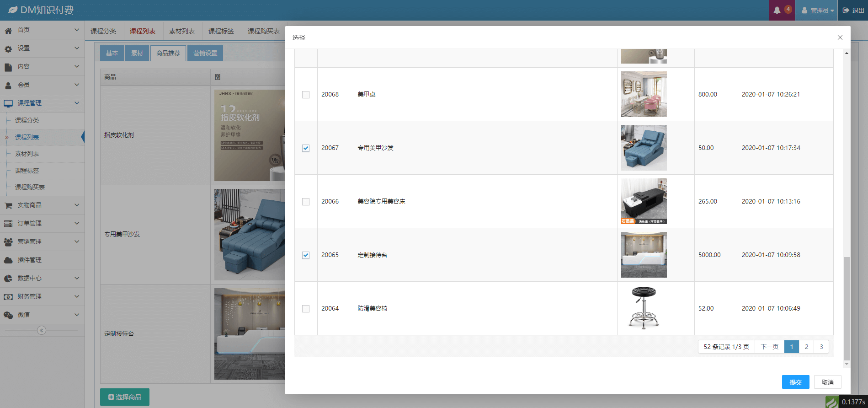Click the shopping cart icon for 实物商品

tap(8, 206)
